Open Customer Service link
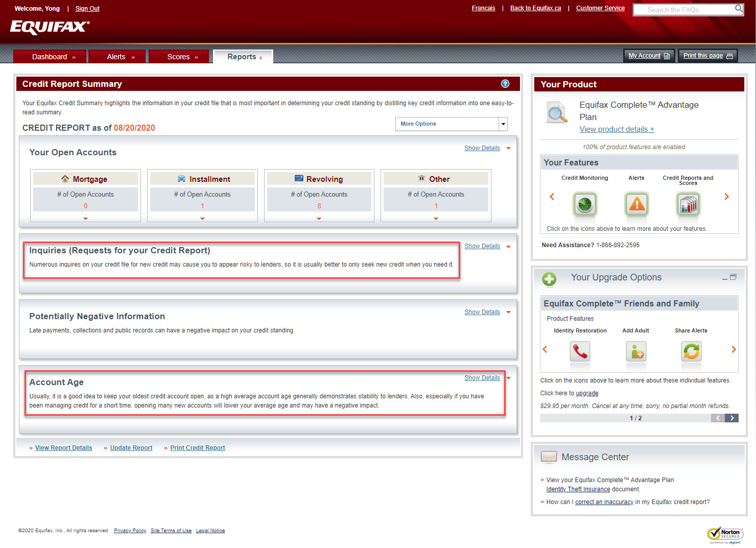Image resolution: width=756 pixels, height=548 pixels. pyautogui.click(x=600, y=8)
